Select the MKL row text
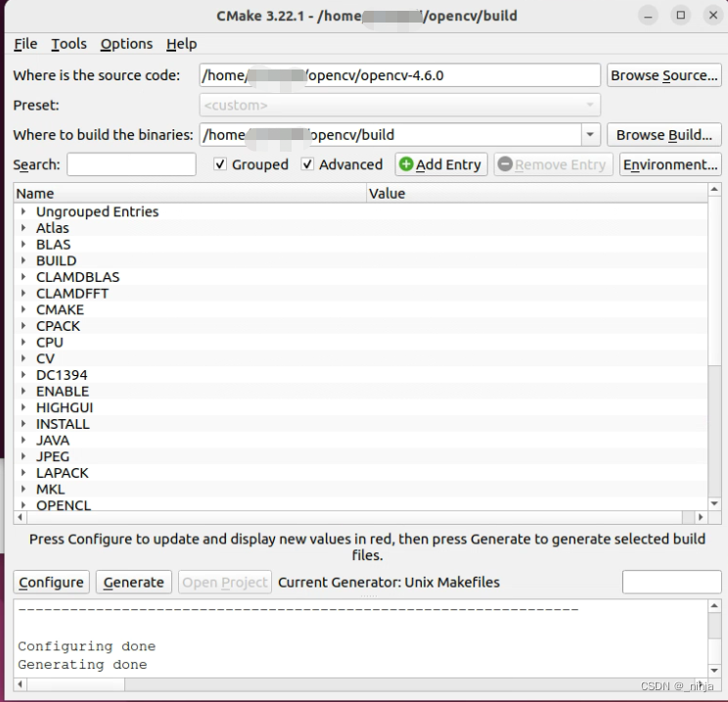This screenshot has height=702, width=728. [x=51, y=489]
